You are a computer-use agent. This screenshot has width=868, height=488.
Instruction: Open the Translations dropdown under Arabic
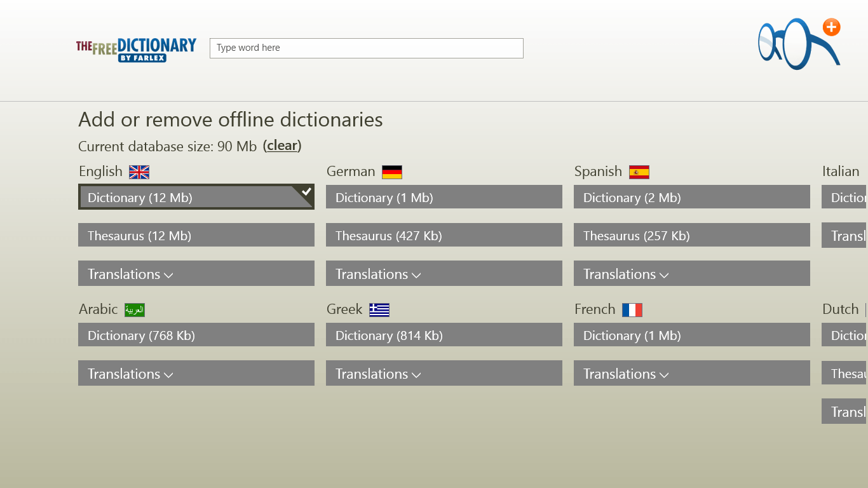point(196,374)
